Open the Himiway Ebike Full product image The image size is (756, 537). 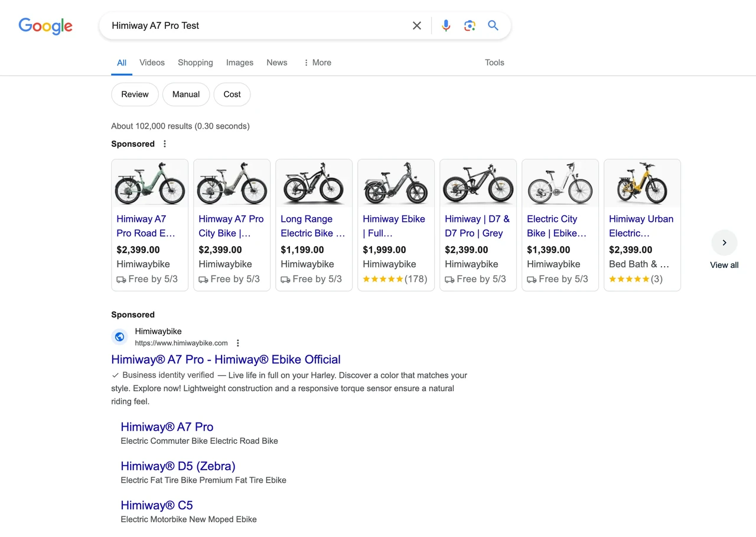point(396,183)
